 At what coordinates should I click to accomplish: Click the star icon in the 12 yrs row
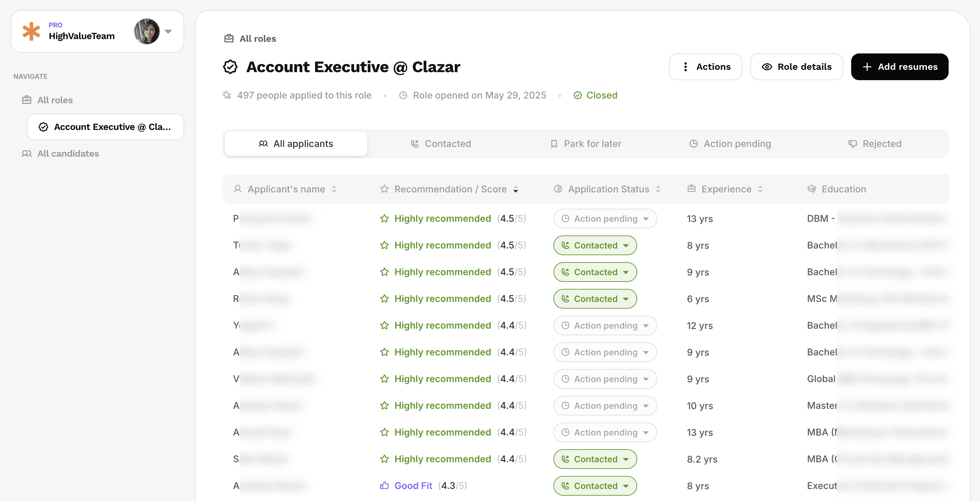(385, 326)
